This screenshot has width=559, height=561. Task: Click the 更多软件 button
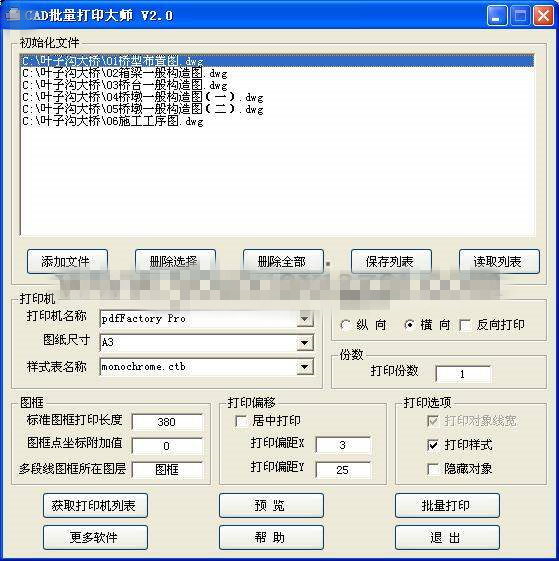pyautogui.click(x=95, y=537)
